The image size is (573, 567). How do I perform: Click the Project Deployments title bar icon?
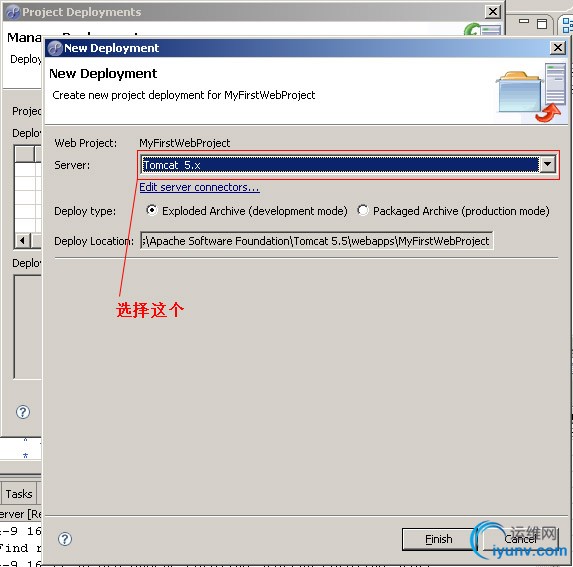(x=13, y=12)
